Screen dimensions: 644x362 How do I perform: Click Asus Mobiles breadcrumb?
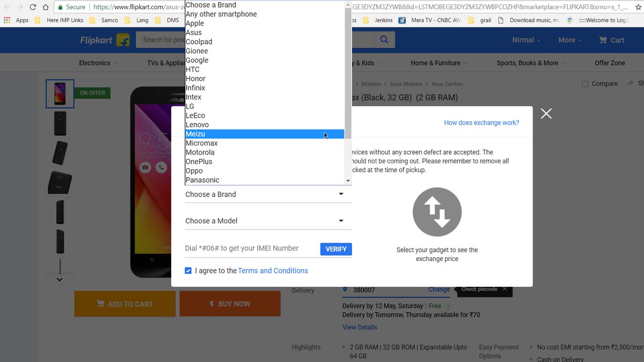click(406, 84)
